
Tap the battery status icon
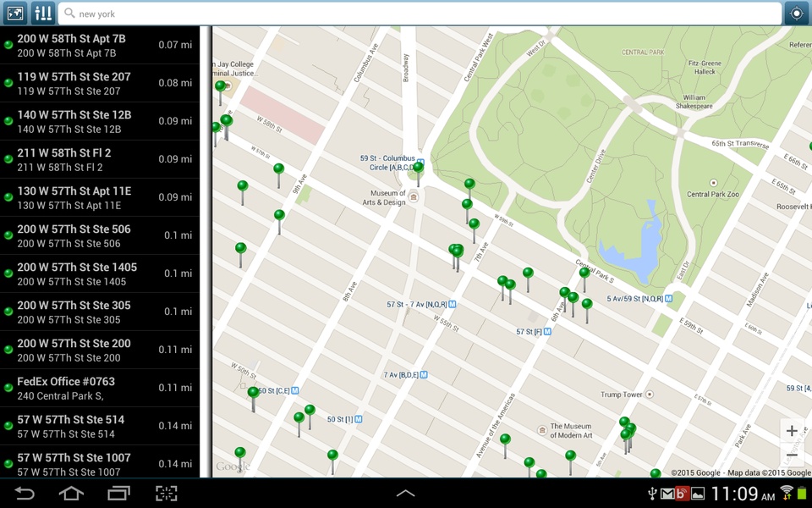click(802, 494)
